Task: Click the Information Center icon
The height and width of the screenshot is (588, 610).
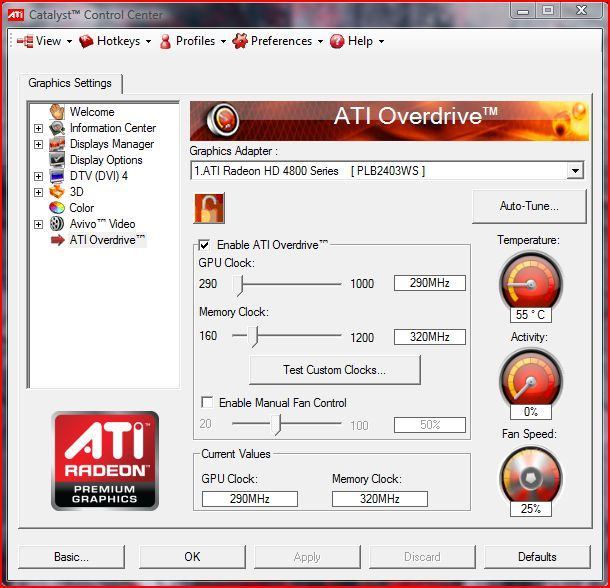Action: pyautogui.click(x=57, y=128)
